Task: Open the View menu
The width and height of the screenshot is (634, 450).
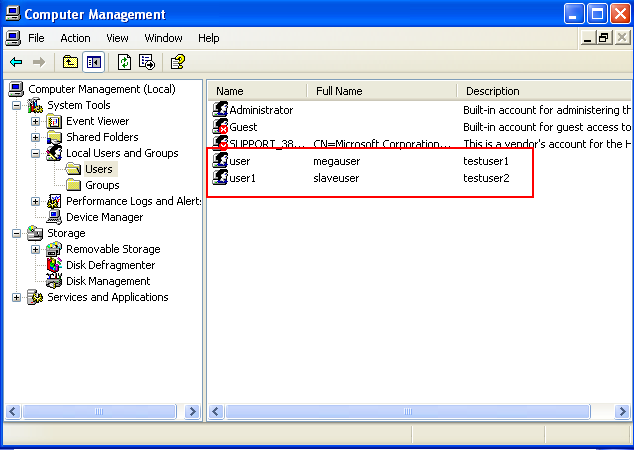Action: (117, 38)
